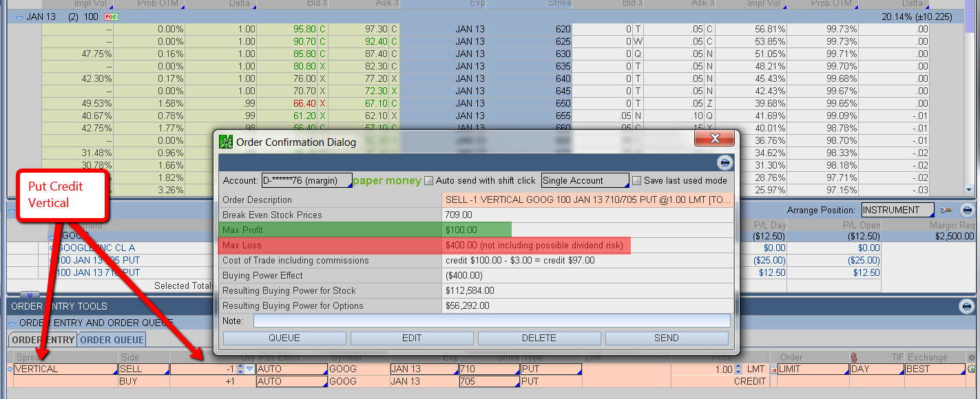The height and width of the screenshot is (399, 980).
Task: Open the VERTICAL spread type dropdown
Action: (65, 369)
